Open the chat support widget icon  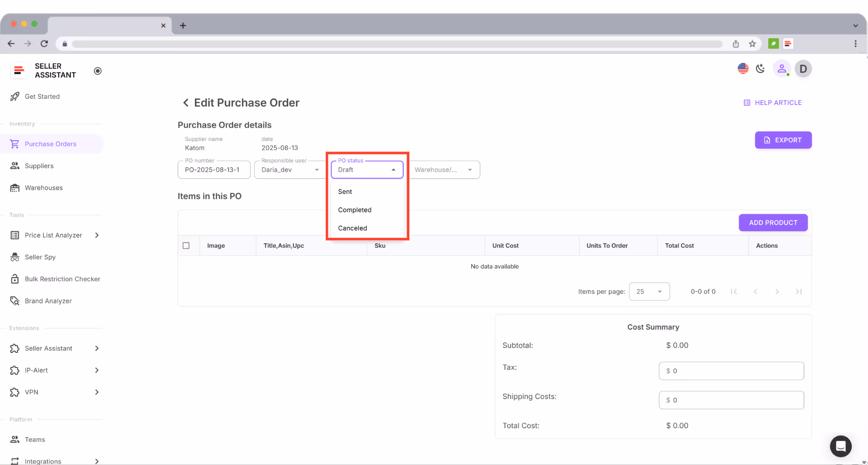click(840, 446)
